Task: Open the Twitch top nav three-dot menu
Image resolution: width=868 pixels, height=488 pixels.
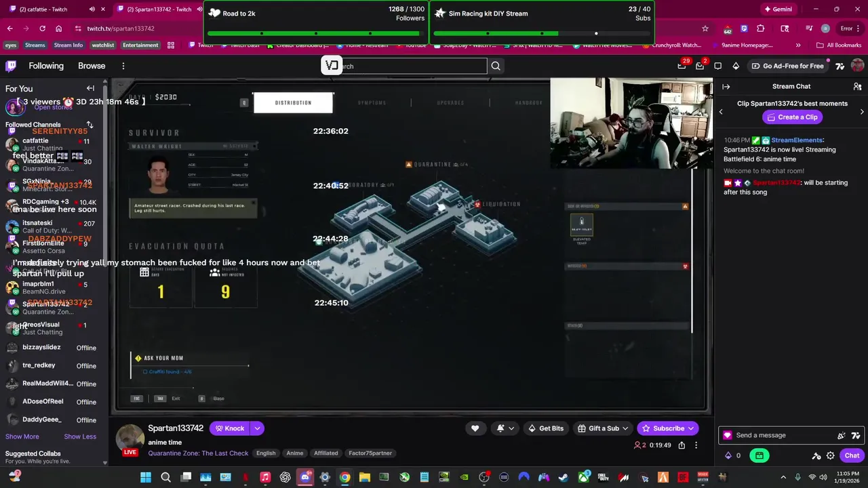Action: tap(123, 66)
